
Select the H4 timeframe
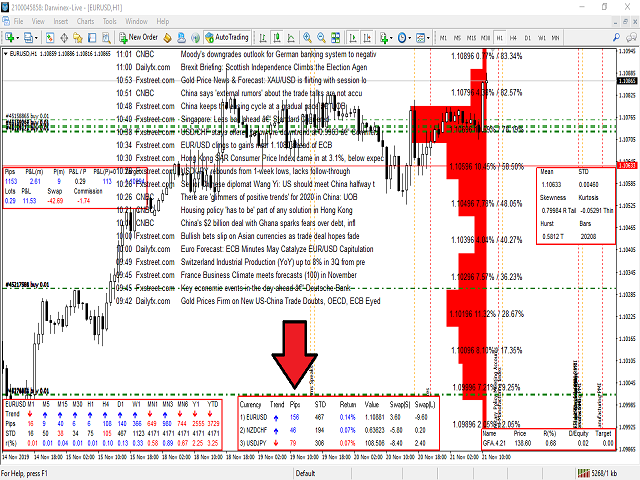tap(513, 38)
